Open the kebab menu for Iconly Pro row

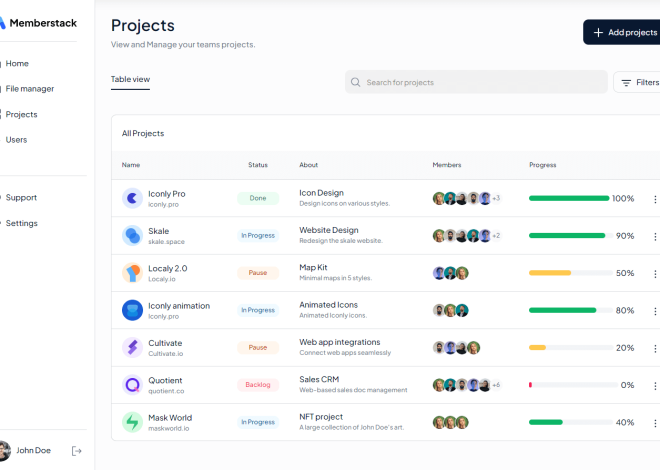click(x=655, y=199)
